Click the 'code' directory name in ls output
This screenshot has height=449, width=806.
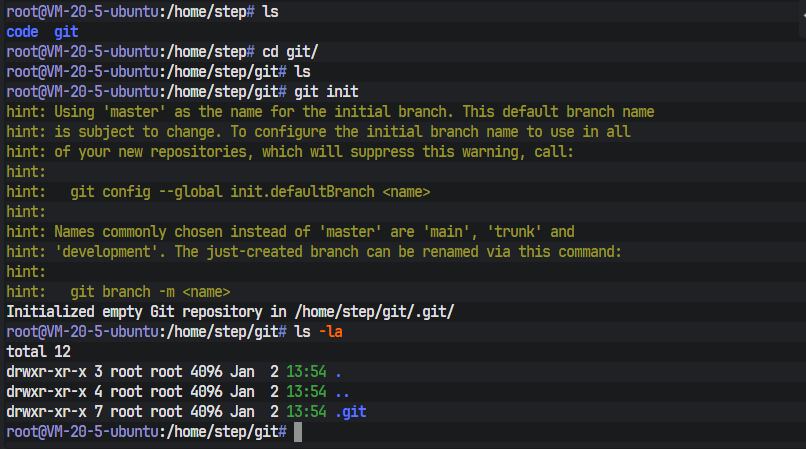[x=22, y=32]
